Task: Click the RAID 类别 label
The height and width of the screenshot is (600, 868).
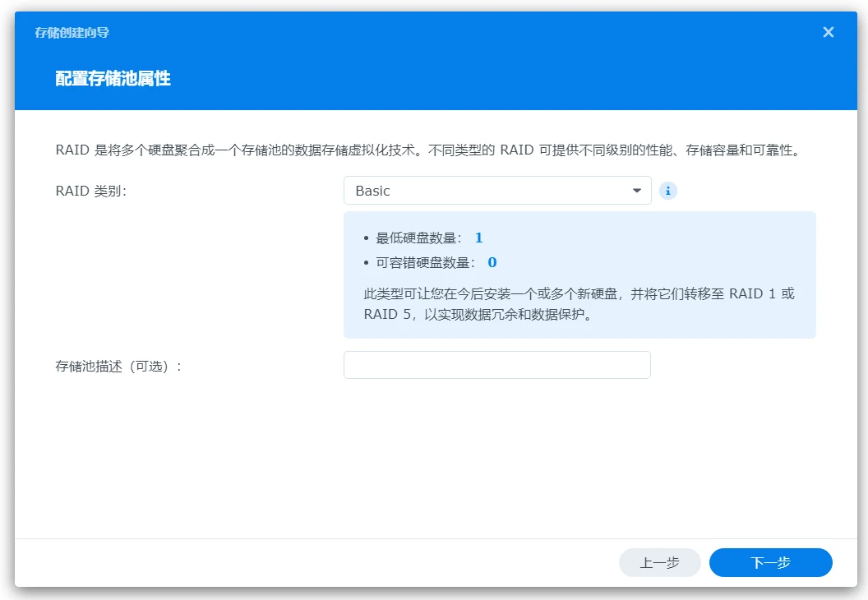Action: tap(90, 191)
